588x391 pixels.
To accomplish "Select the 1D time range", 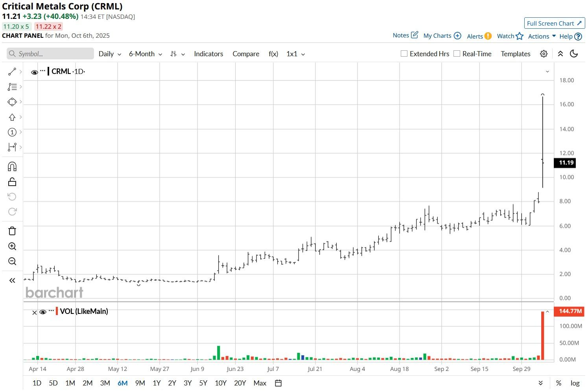I will click(37, 383).
